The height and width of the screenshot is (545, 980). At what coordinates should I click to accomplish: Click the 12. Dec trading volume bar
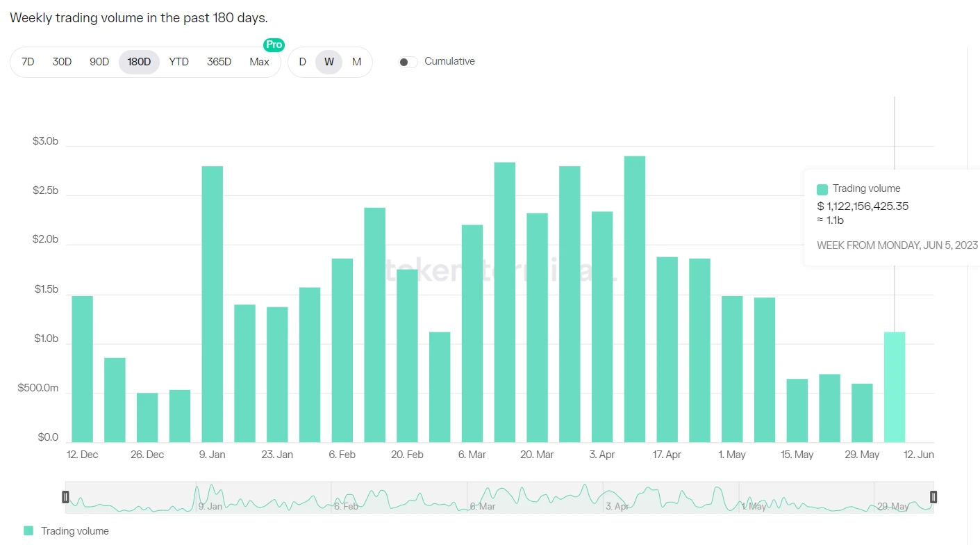pos(82,369)
